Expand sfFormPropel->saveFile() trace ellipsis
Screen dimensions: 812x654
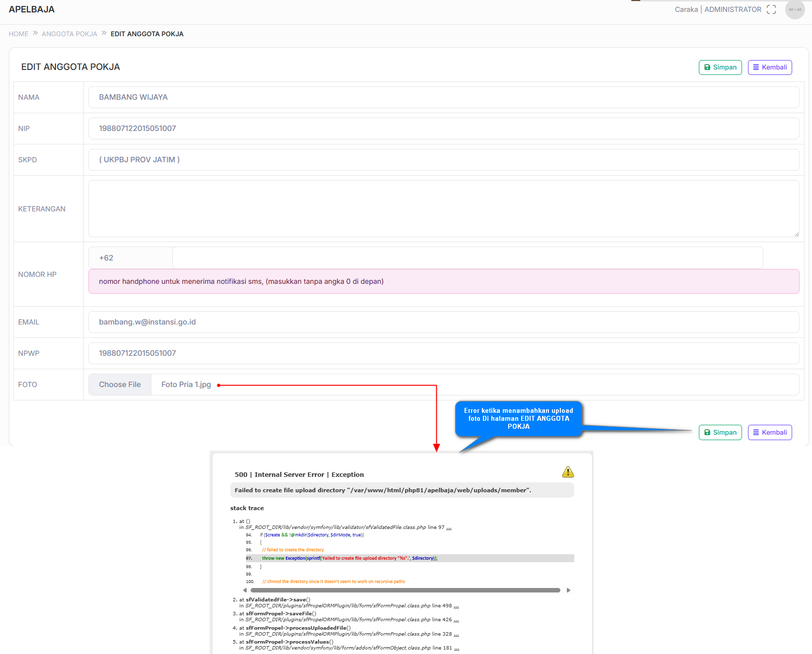click(x=456, y=620)
